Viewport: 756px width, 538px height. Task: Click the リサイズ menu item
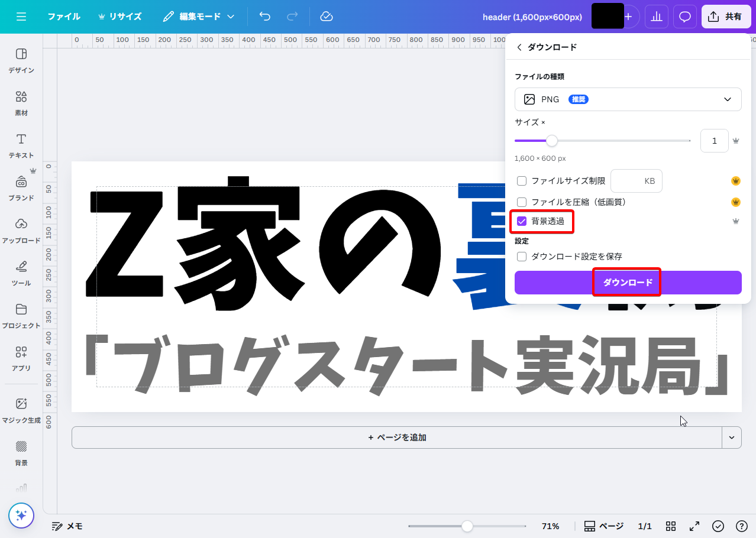pos(120,17)
